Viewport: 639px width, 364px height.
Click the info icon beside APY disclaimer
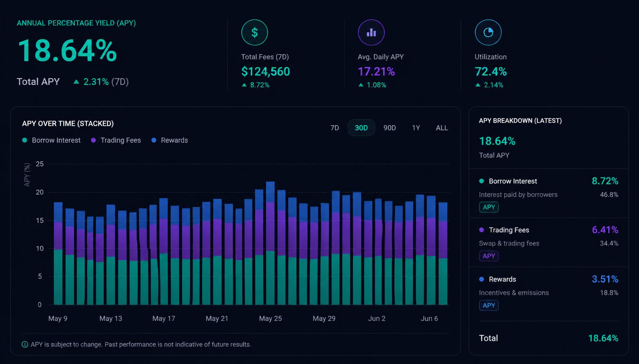(25, 344)
